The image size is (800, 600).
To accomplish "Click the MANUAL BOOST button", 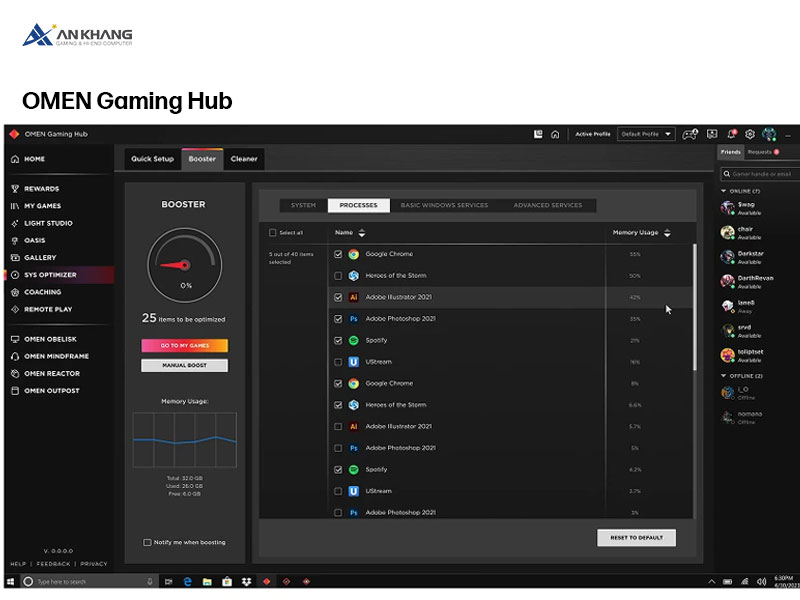I will [185, 365].
